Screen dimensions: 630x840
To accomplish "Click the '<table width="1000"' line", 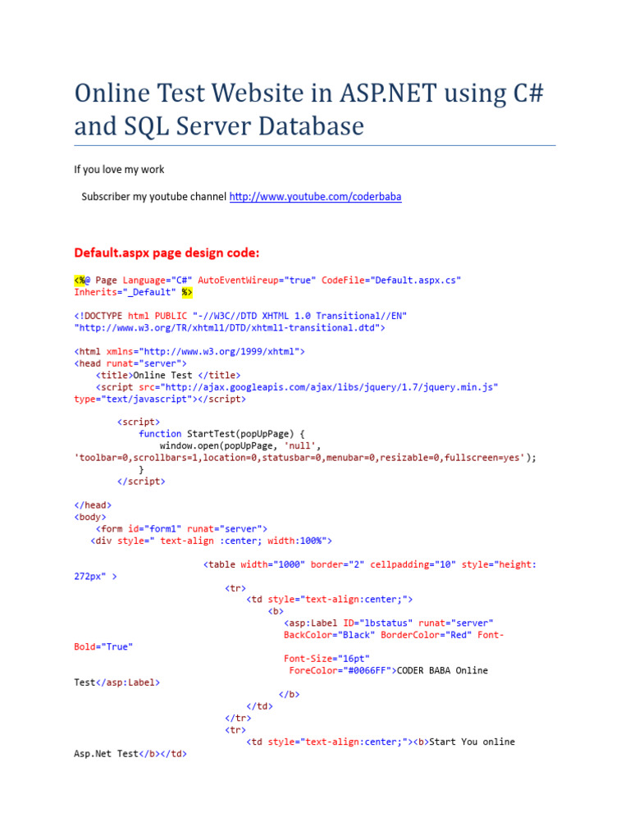I will [370, 564].
